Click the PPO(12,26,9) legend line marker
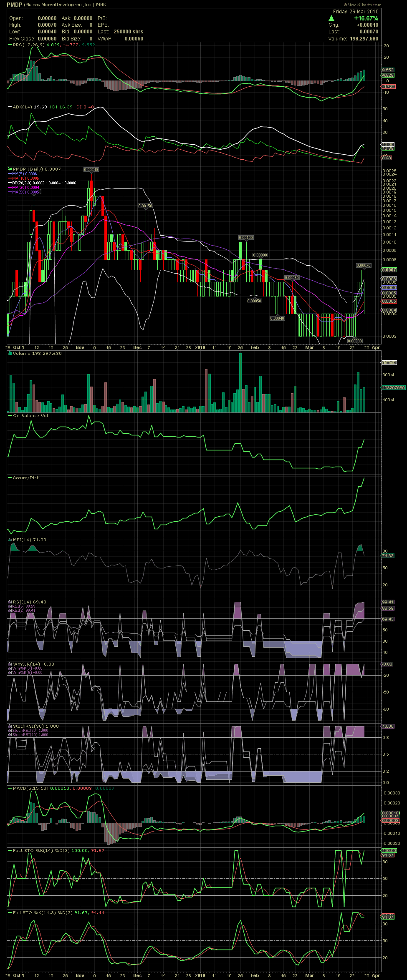The image size is (407, 980). tap(10, 45)
